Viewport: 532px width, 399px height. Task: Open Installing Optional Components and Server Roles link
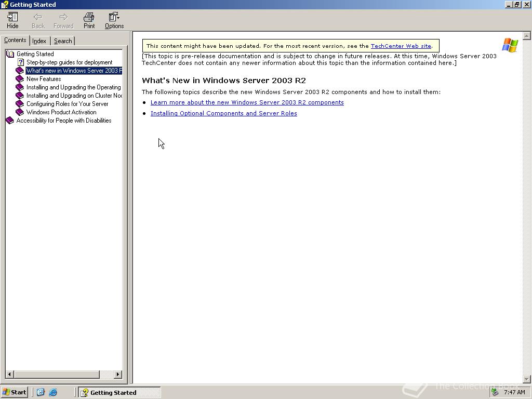[223, 113]
